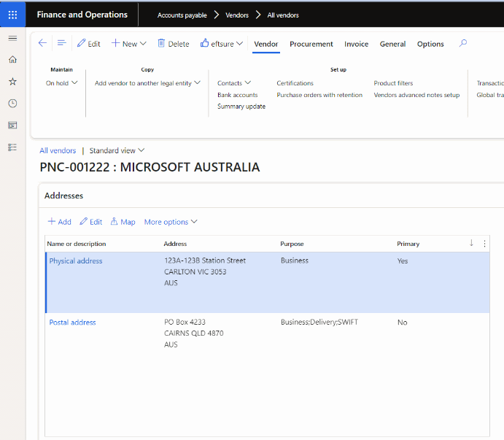Go to Home in the sidebar

coord(12,60)
